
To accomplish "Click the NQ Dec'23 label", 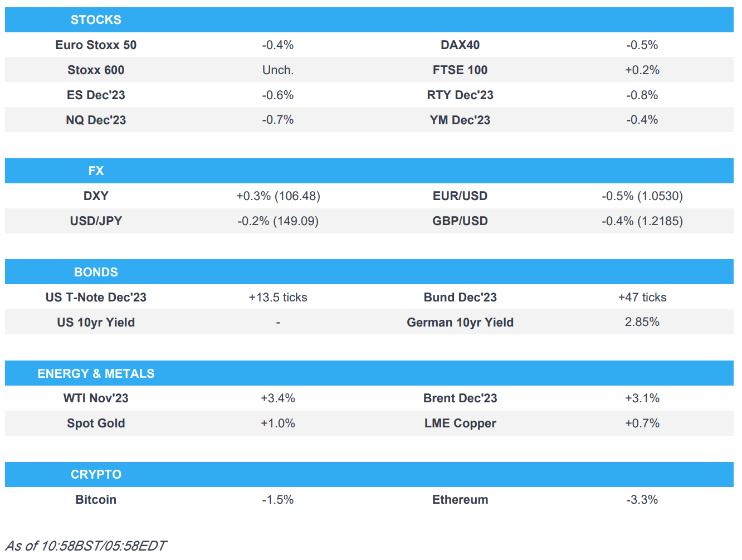I will pyautogui.click(x=96, y=120).
